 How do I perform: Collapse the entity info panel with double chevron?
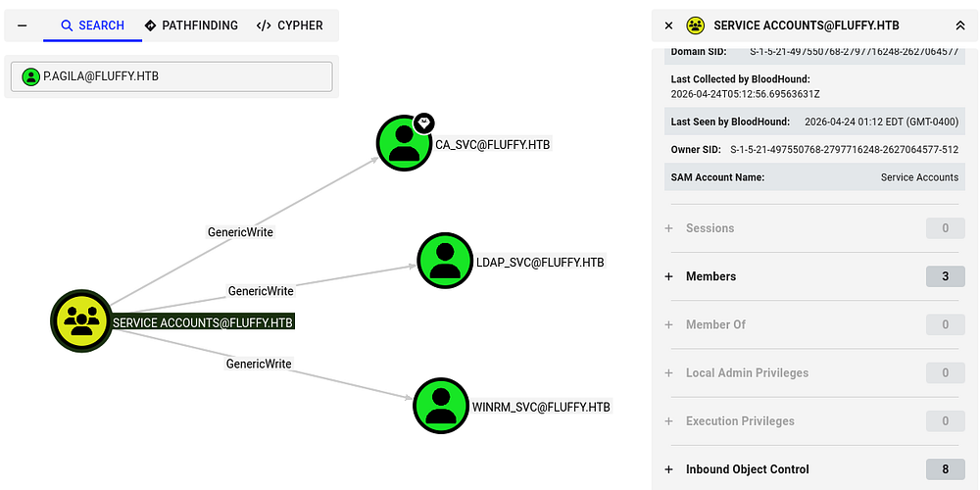pos(959,25)
